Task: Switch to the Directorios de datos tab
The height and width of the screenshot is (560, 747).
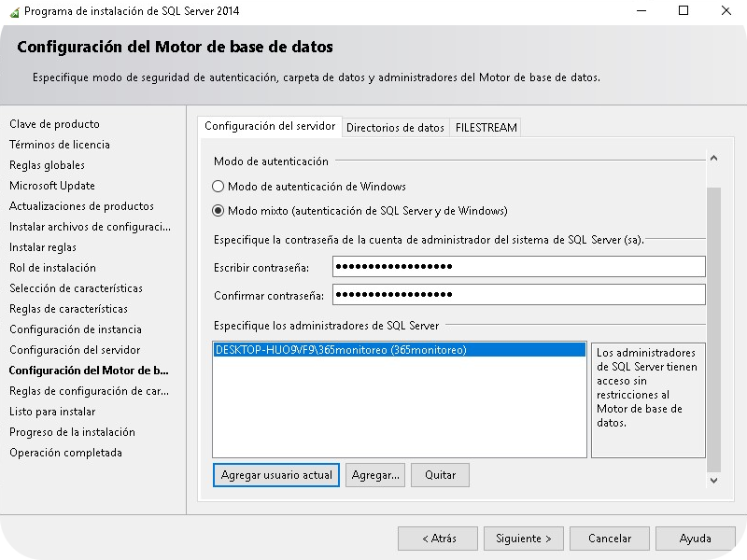Action: tap(393, 127)
